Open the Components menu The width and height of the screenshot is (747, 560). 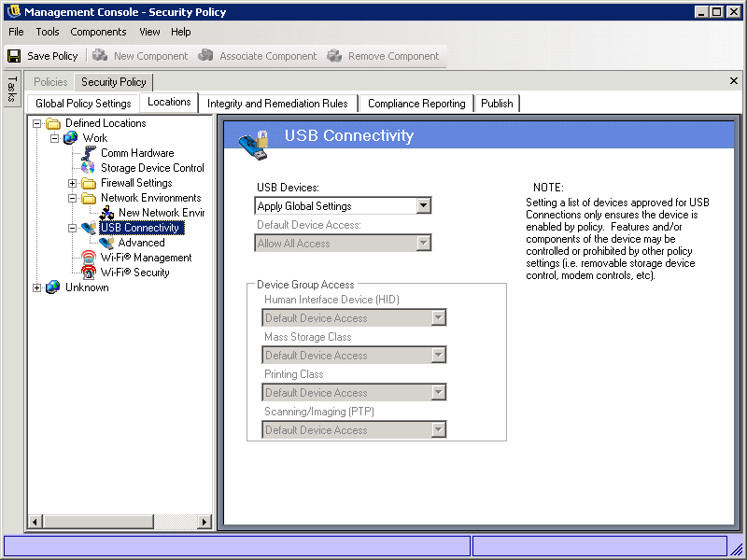tap(98, 32)
